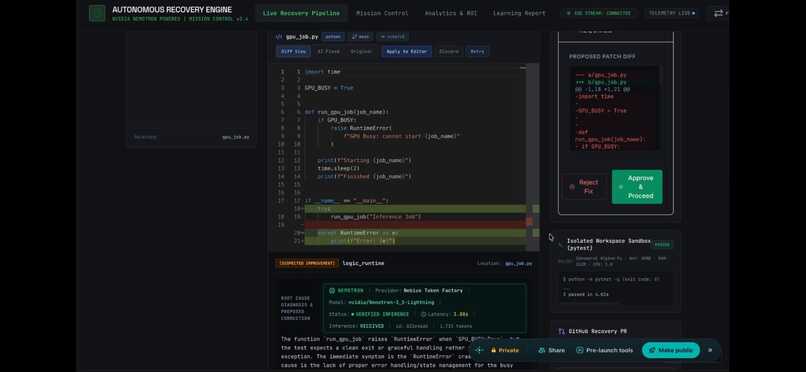Click the logic_runtime label
Screen dimensions: 806x372
click(363, 263)
